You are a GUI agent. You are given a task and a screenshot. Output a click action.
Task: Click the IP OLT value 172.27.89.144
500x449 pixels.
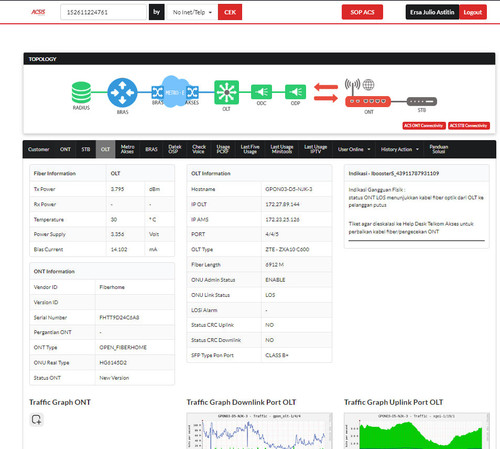[x=282, y=204]
